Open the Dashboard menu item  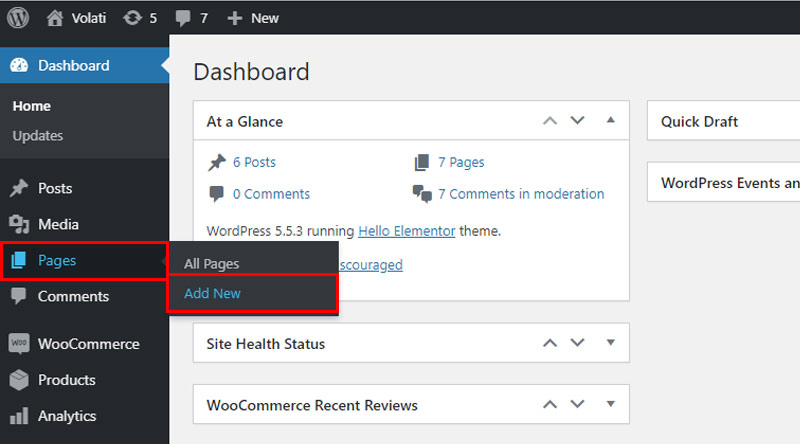[x=84, y=65]
